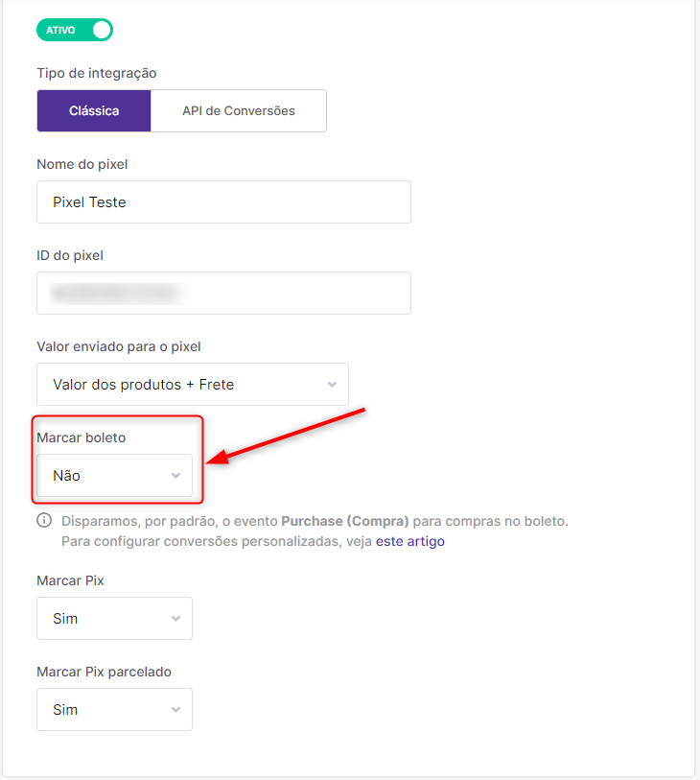
Task: Click the Nome do pixel label
Action: (x=82, y=164)
